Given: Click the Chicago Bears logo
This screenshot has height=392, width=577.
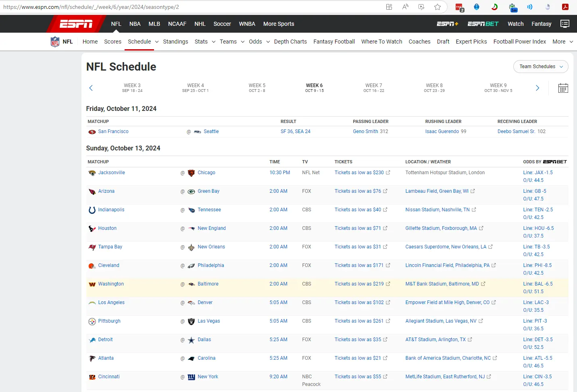Looking at the screenshot, I should coord(191,173).
